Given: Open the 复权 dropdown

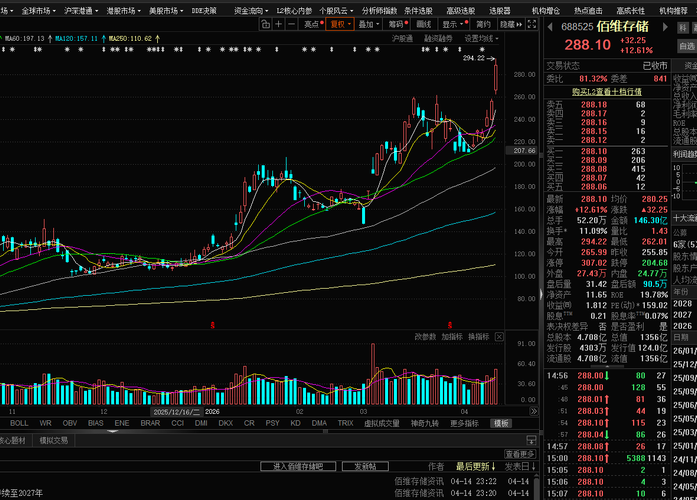Looking at the screenshot, I should (x=340, y=24).
